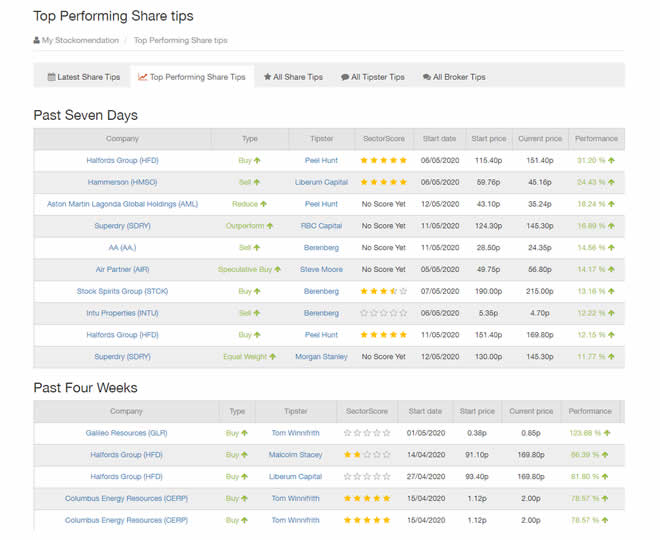
Task: Click the comments icon on All Broker Tips
Action: pyautogui.click(x=427, y=77)
